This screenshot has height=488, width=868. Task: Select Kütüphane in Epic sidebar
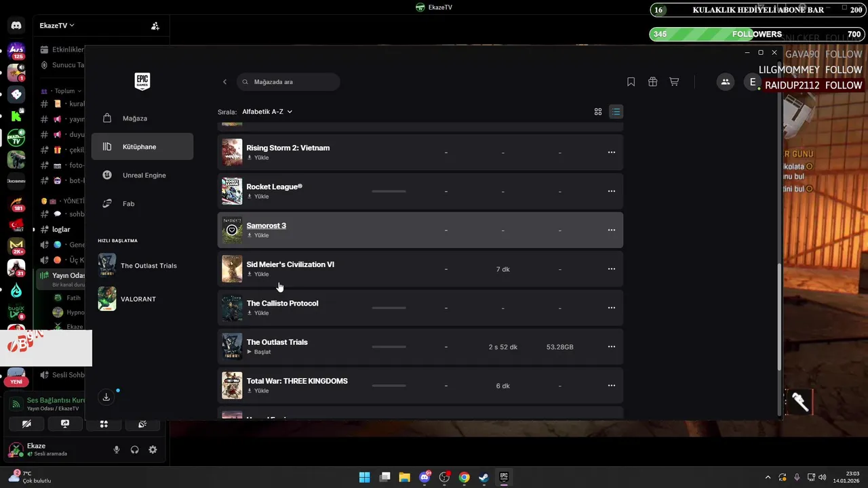(142, 146)
